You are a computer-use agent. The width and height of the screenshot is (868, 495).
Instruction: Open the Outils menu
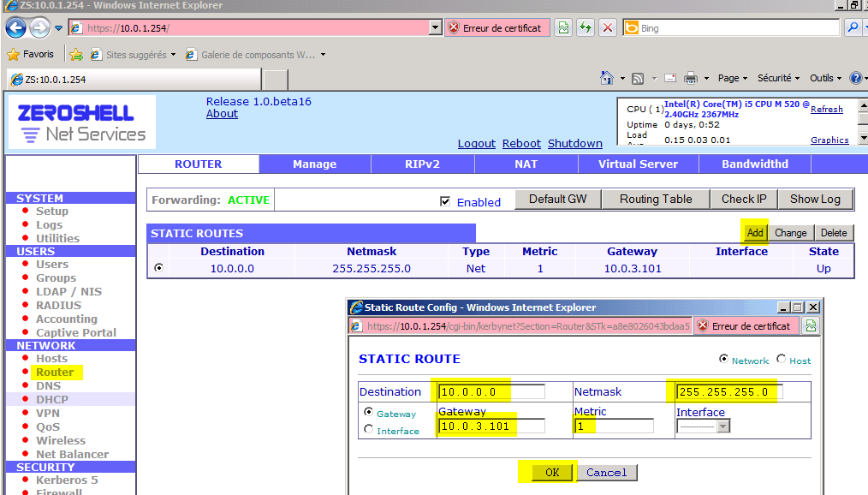tap(825, 78)
